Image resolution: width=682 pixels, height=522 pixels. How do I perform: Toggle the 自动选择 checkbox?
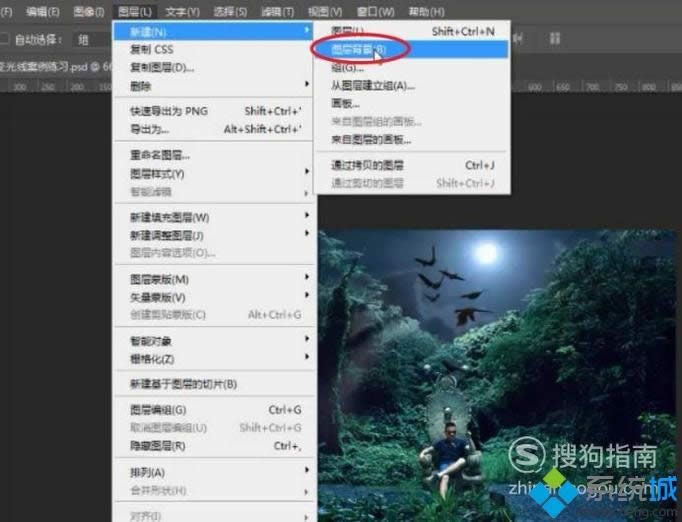4,40
